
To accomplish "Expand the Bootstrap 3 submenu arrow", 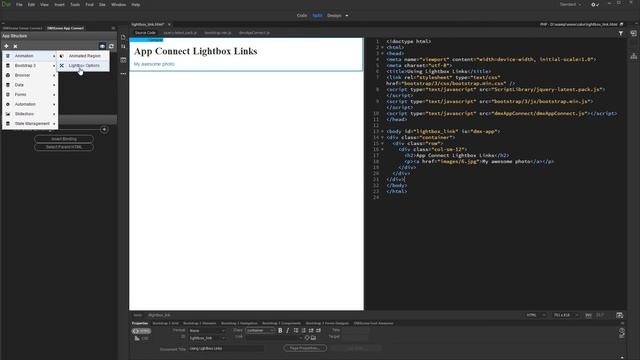I will 54,65.
